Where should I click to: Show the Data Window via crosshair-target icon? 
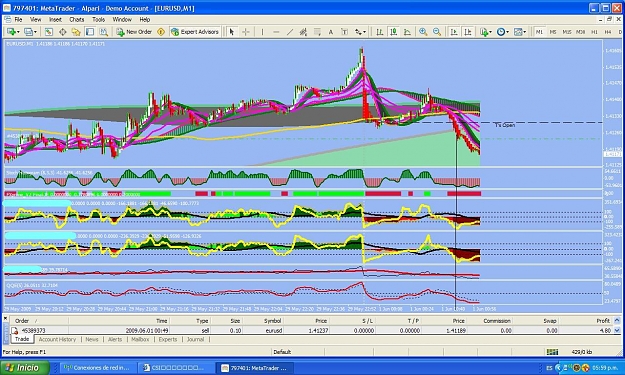[x=63, y=32]
